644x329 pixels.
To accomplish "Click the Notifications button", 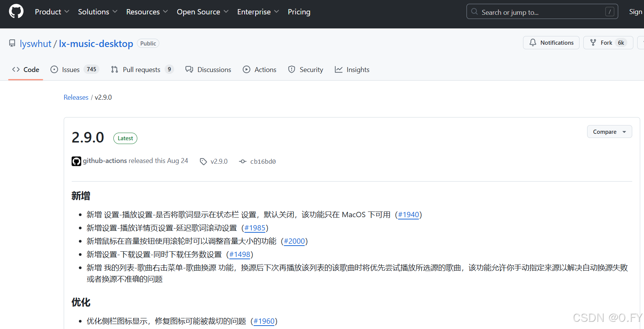I will click(x=551, y=43).
